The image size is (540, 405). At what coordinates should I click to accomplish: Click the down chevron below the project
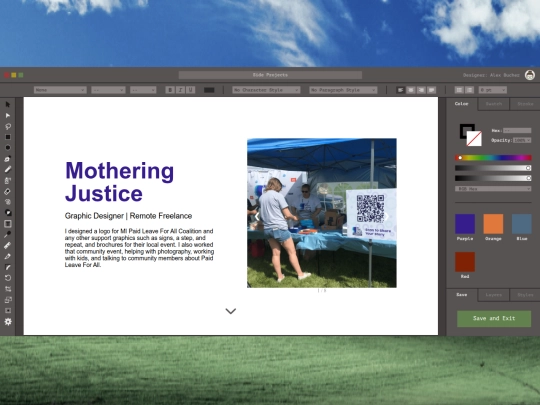tap(231, 311)
